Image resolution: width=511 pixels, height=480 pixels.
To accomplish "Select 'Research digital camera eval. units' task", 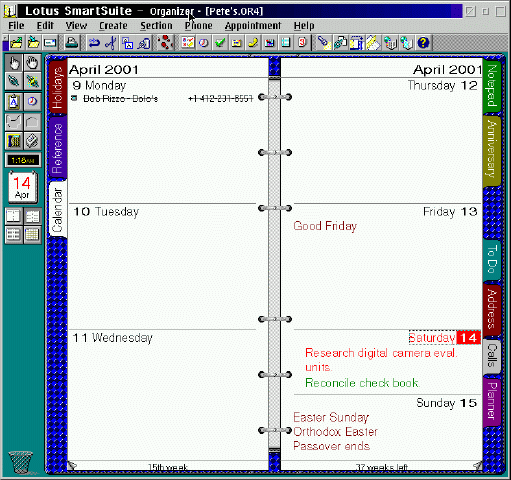I will pyautogui.click(x=381, y=360).
